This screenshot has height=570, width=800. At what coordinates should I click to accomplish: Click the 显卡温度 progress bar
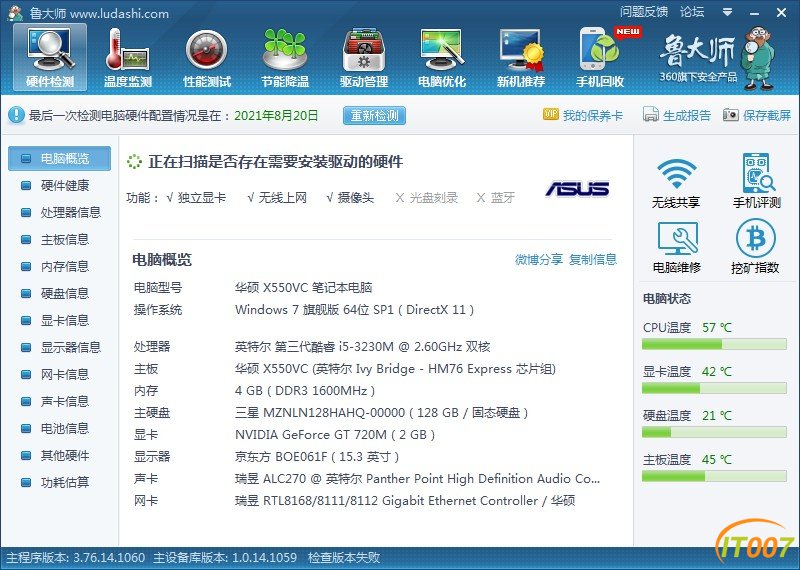(714, 389)
